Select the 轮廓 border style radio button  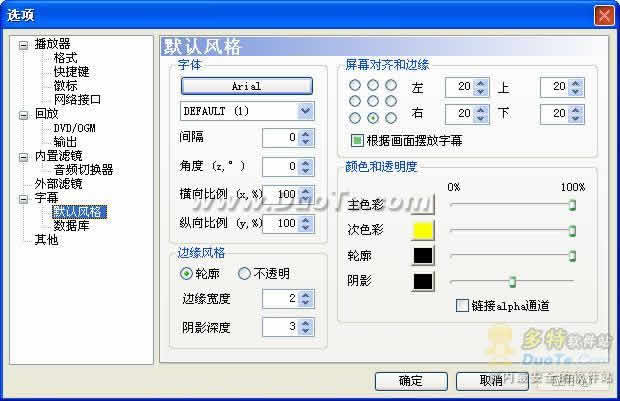pyautogui.click(x=186, y=273)
